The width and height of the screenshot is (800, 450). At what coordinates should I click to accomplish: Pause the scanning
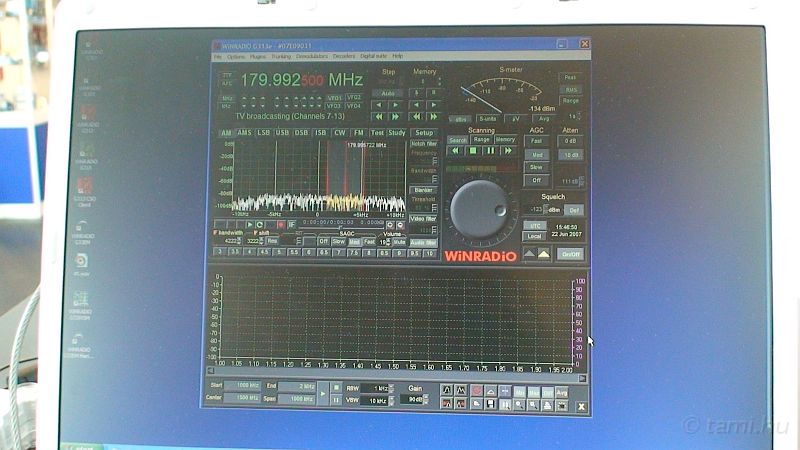pyautogui.click(x=491, y=151)
